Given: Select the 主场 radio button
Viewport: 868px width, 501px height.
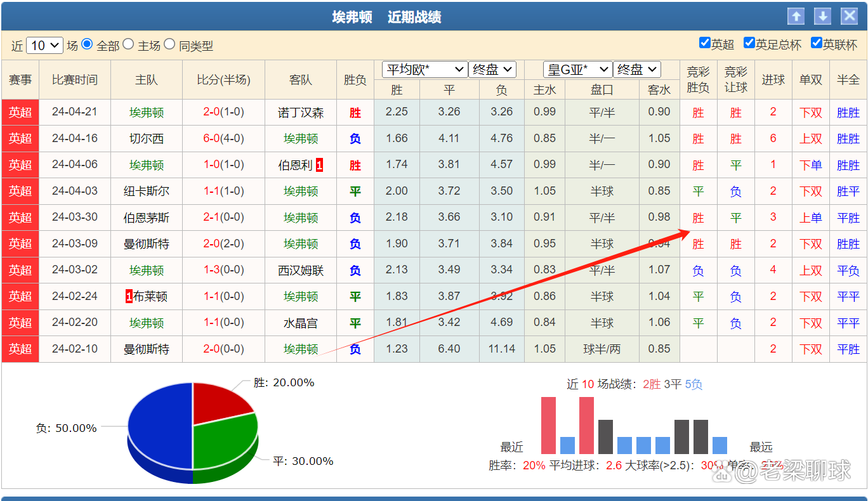Looking at the screenshot, I should (128, 44).
